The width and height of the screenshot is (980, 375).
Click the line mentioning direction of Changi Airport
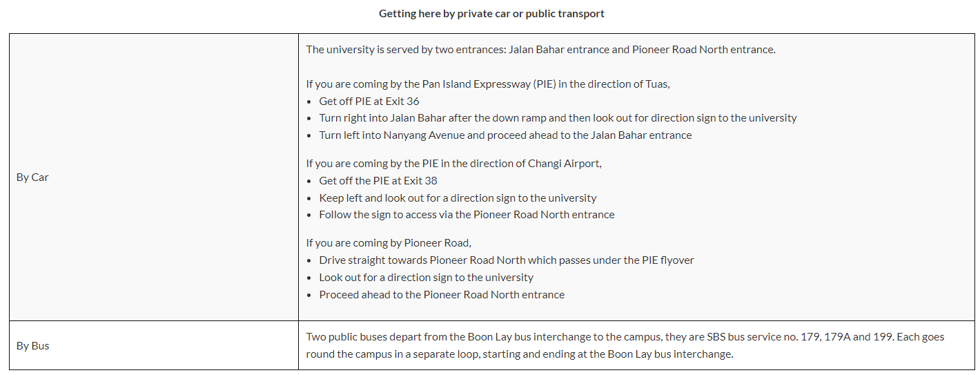click(454, 164)
